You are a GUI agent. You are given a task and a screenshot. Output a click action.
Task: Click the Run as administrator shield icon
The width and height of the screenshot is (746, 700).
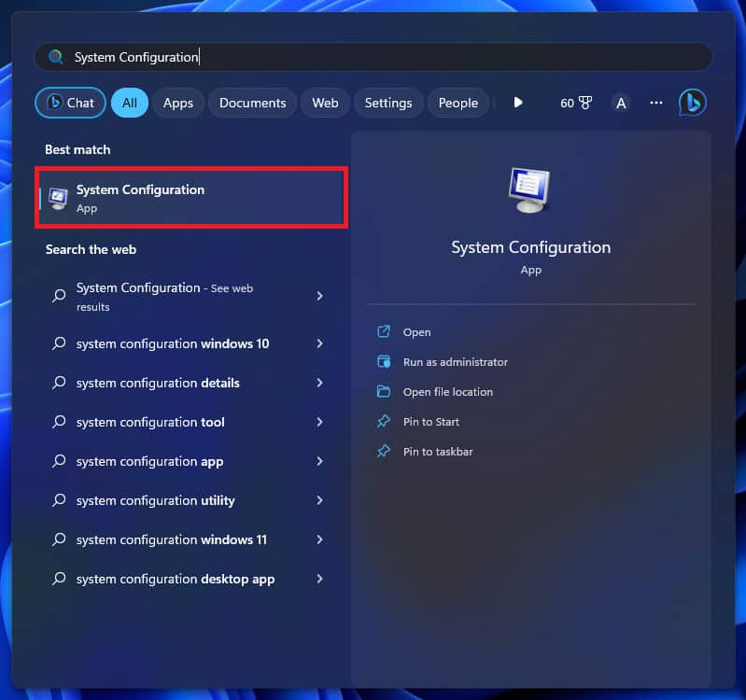point(383,362)
